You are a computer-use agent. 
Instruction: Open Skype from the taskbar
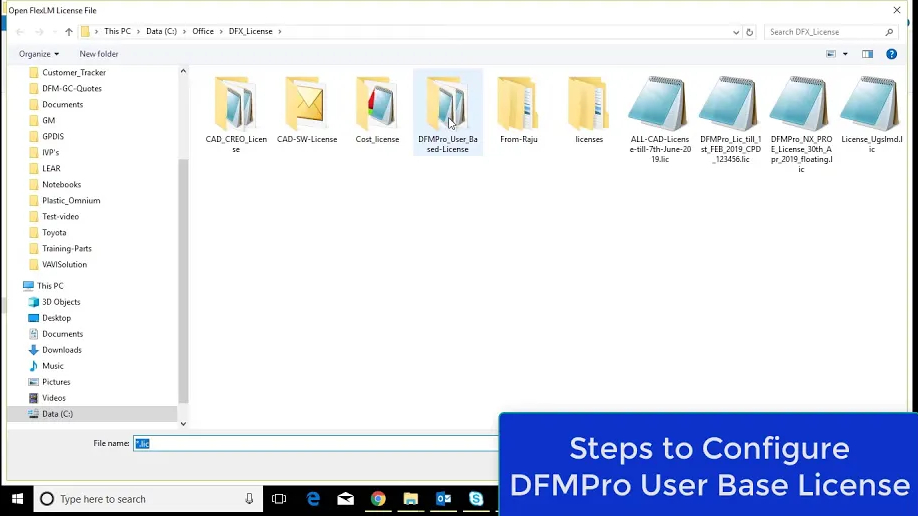click(476, 499)
